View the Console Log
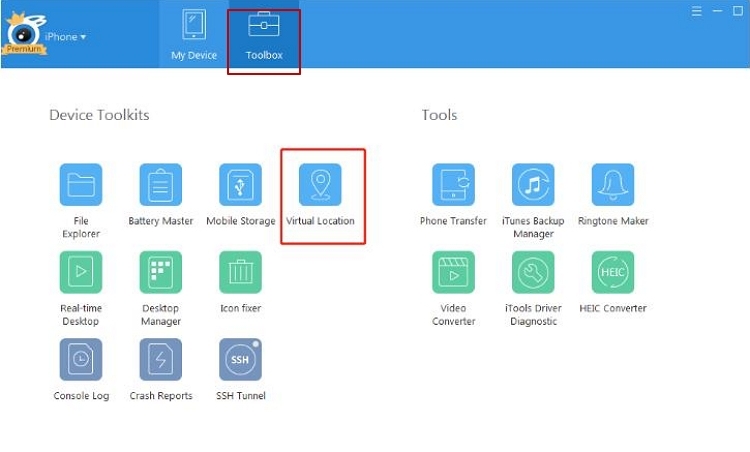750x452 pixels. [80, 359]
